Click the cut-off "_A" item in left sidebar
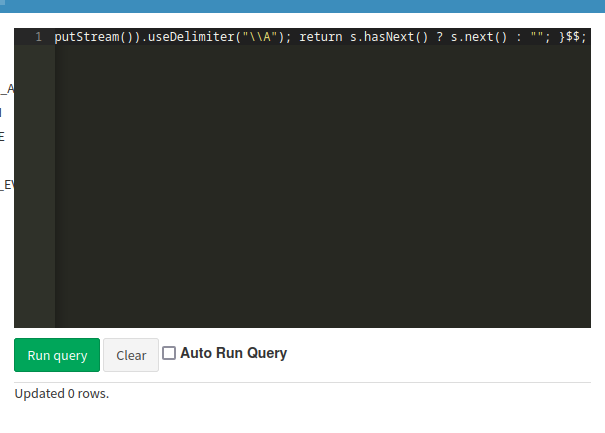605x433 pixels. click(x=9, y=88)
